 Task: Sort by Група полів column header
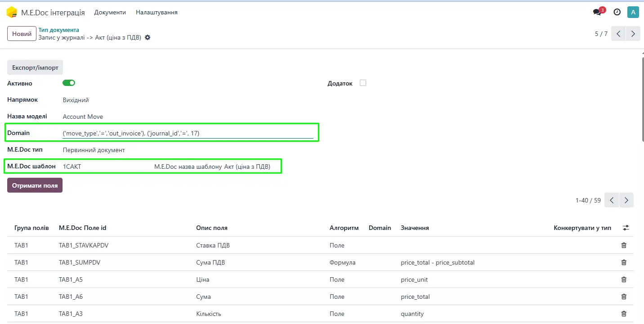31,228
